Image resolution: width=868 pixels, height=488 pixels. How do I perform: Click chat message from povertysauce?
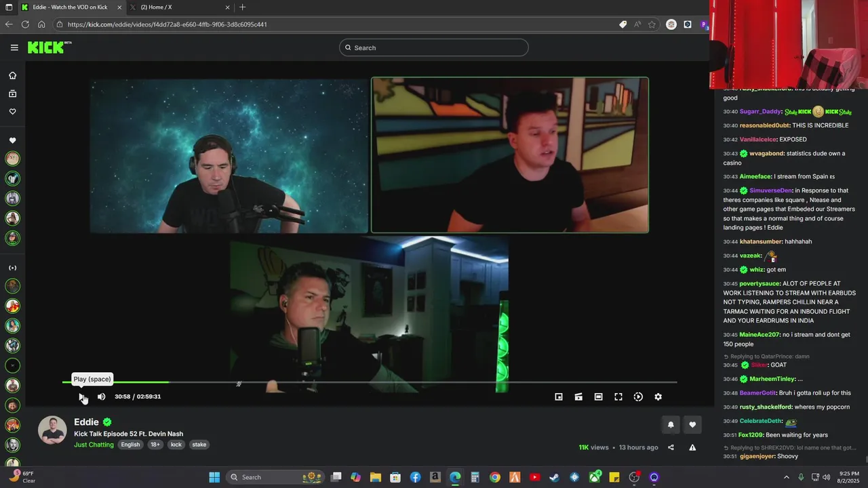coord(789,302)
